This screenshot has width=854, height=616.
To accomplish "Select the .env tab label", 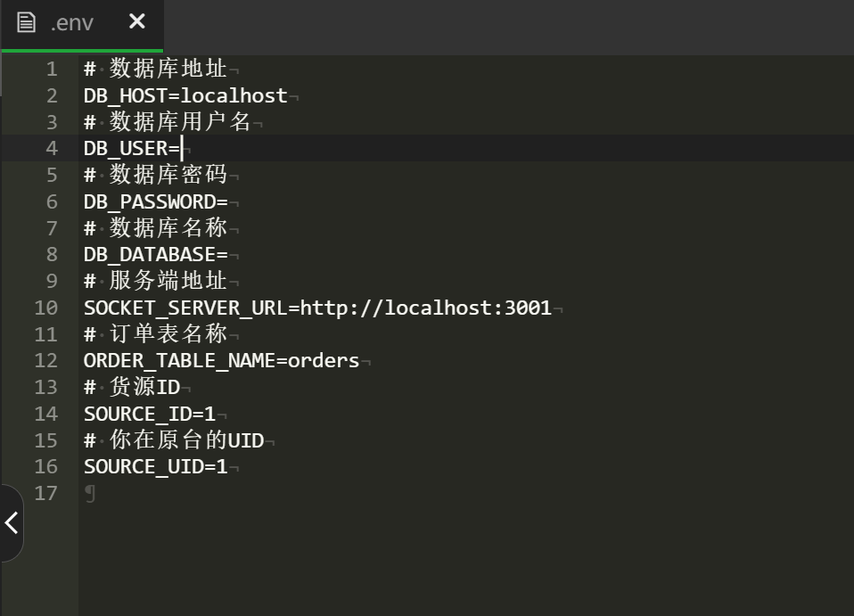I will pyautogui.click(x=72, y=23).
